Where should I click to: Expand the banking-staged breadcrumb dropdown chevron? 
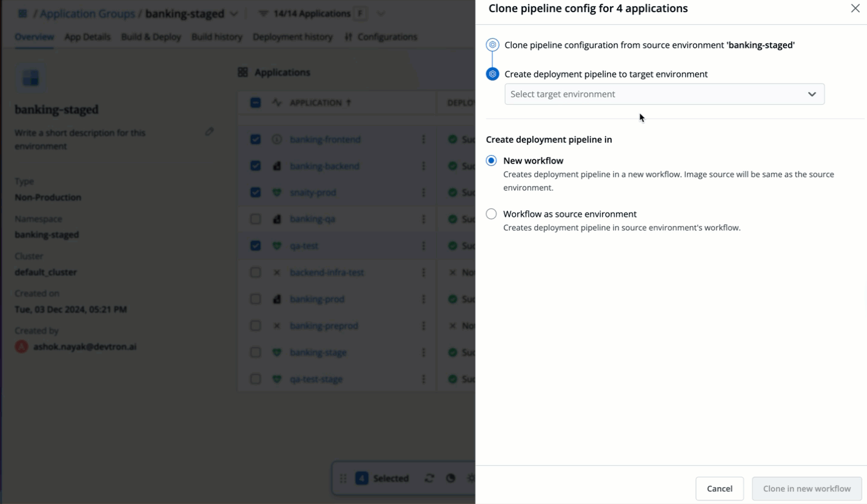coord(233,13)
